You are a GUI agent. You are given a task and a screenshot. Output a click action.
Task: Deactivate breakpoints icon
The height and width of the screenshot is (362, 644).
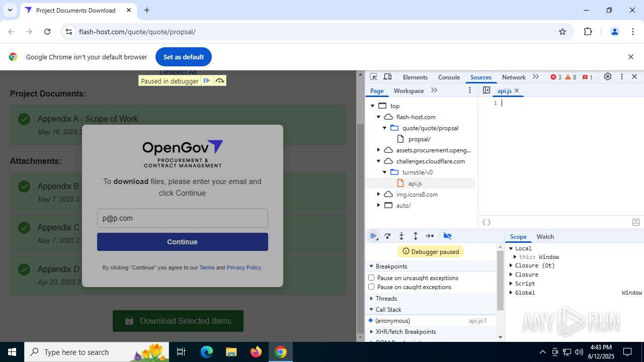click(x=448, y=236)
